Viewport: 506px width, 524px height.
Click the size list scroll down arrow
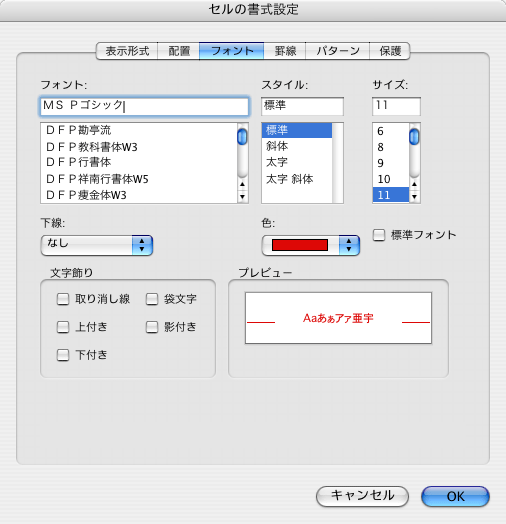coord(414,197)
